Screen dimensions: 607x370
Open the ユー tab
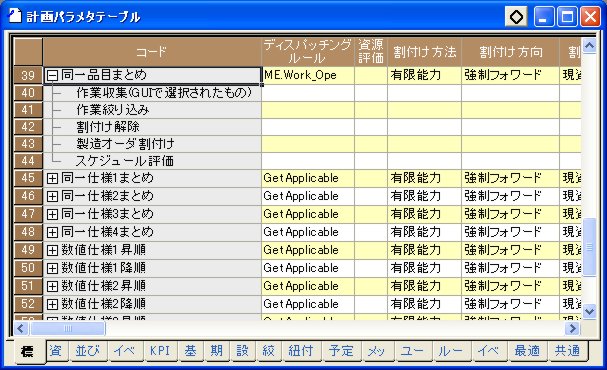tap(413, 351)
